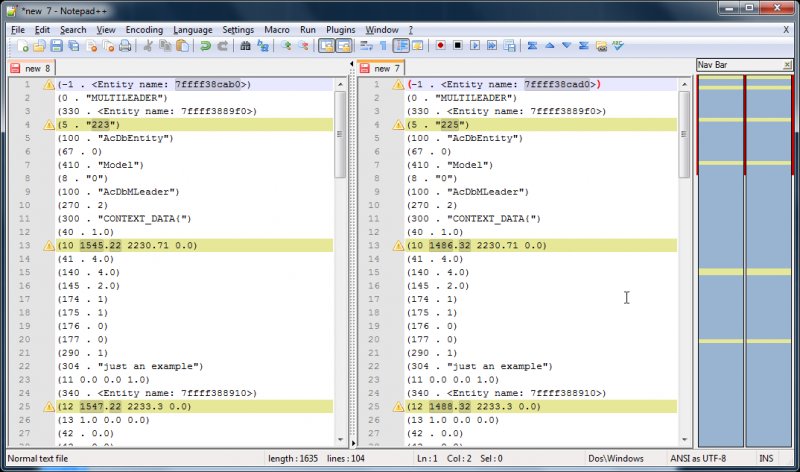Close the Nav Bar panel
This screenshot has height=472, width=800.
click(787, 65)
